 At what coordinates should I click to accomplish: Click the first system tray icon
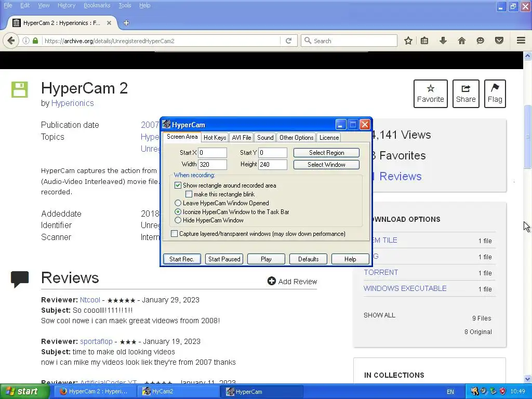pos(475,392)
